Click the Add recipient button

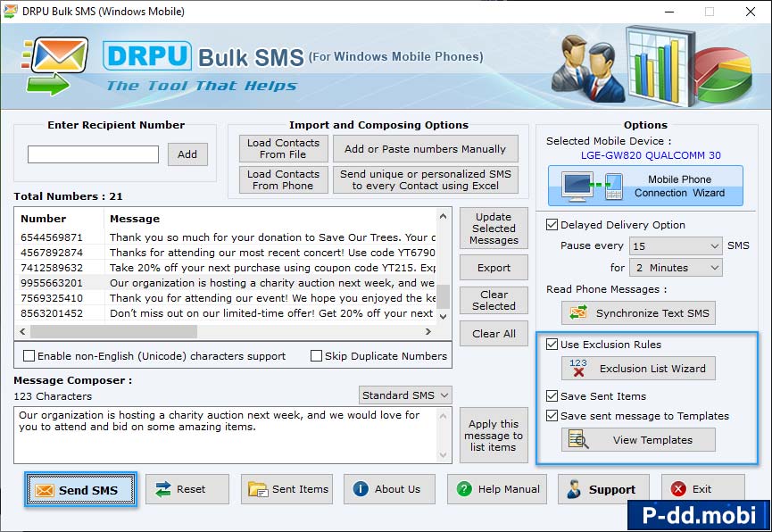click(187, 154)
